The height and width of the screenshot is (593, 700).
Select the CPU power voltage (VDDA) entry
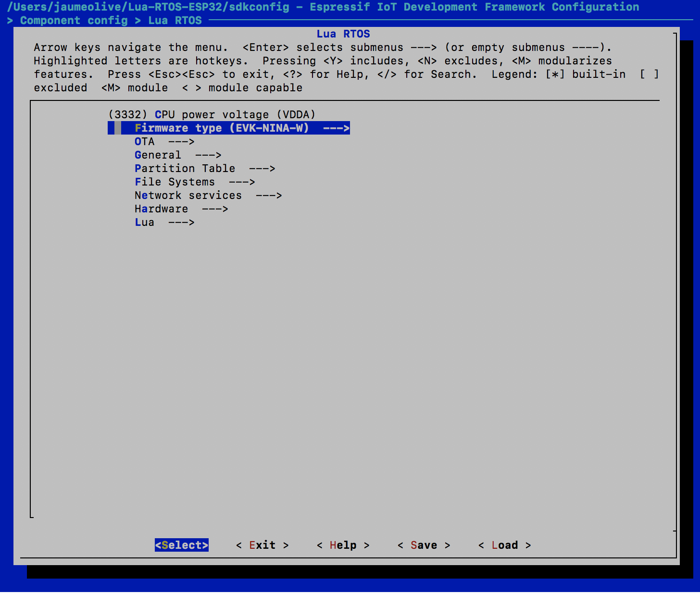coord(212,114)
